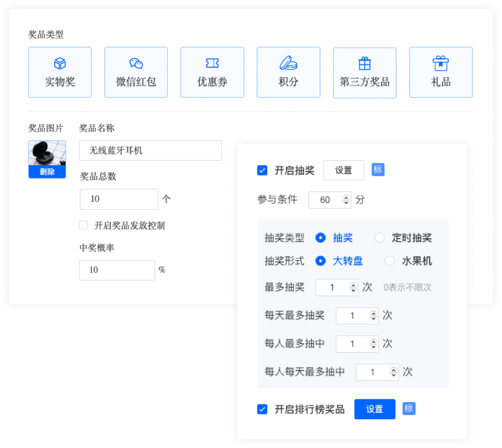Click the 参与条件 value 60 field

click(330, 200)
